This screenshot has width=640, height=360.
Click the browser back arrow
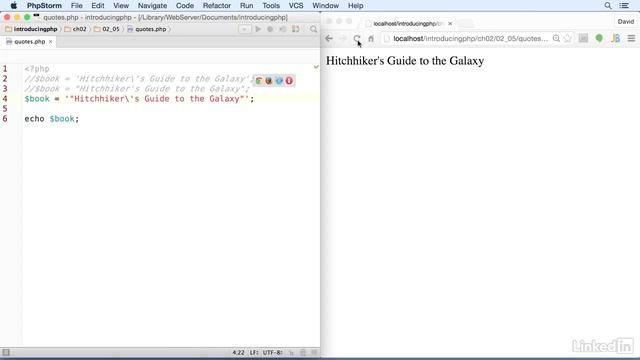[x=329, y=38]
